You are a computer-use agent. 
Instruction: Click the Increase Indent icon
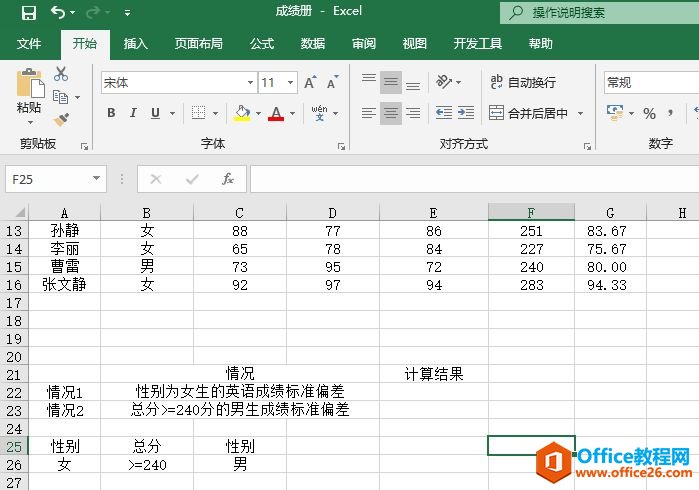point(467,113)
